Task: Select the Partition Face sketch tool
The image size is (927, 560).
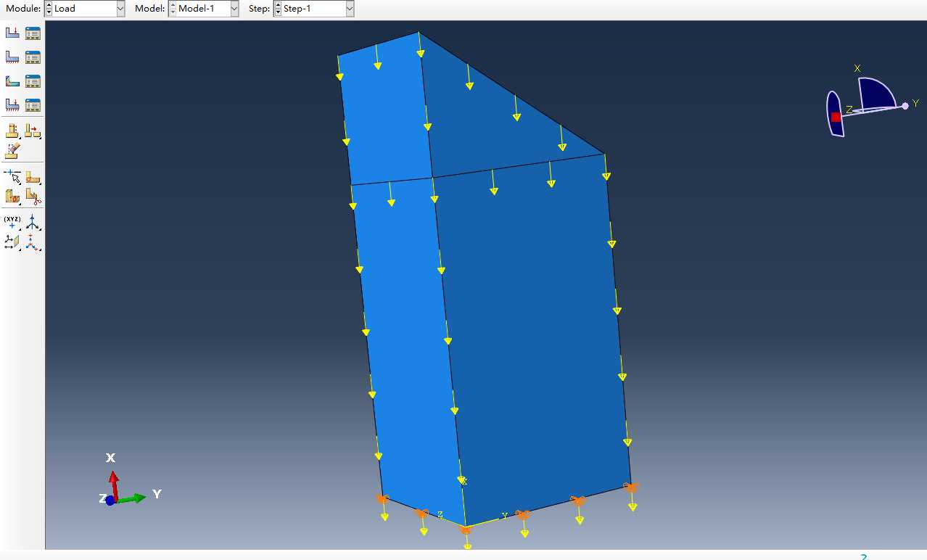Action: click(33, 176)
